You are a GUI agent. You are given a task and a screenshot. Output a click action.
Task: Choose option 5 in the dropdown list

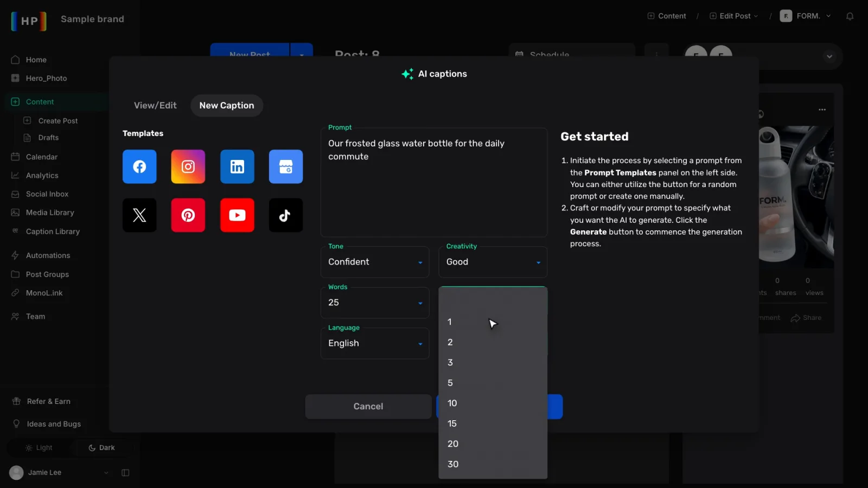[493, 383]
